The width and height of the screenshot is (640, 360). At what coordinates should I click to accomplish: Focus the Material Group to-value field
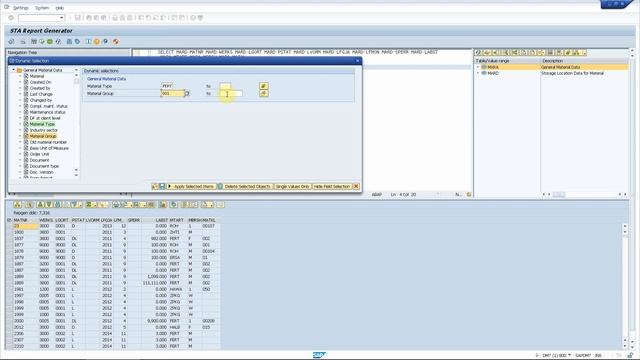pyautogui.click(x=231, y=93)
